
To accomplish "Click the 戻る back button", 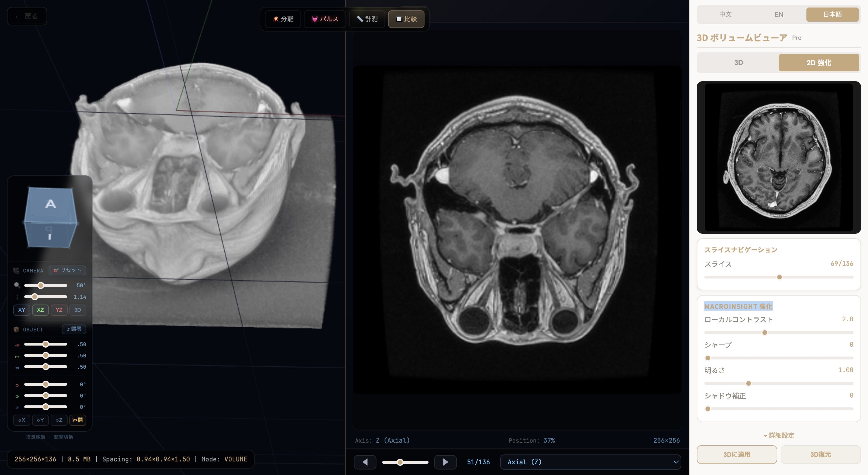I will coord(27,16).
